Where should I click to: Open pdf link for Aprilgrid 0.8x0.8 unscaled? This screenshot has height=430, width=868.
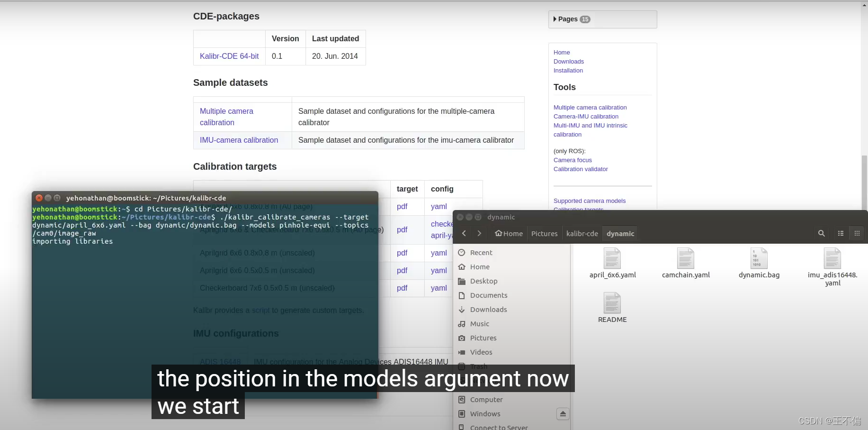[x=402, y=253]
